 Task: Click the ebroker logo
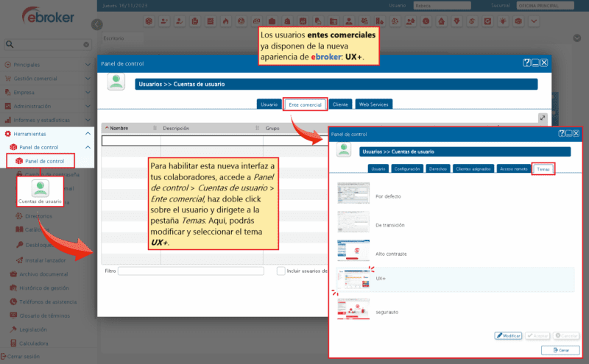click(48, 15)
